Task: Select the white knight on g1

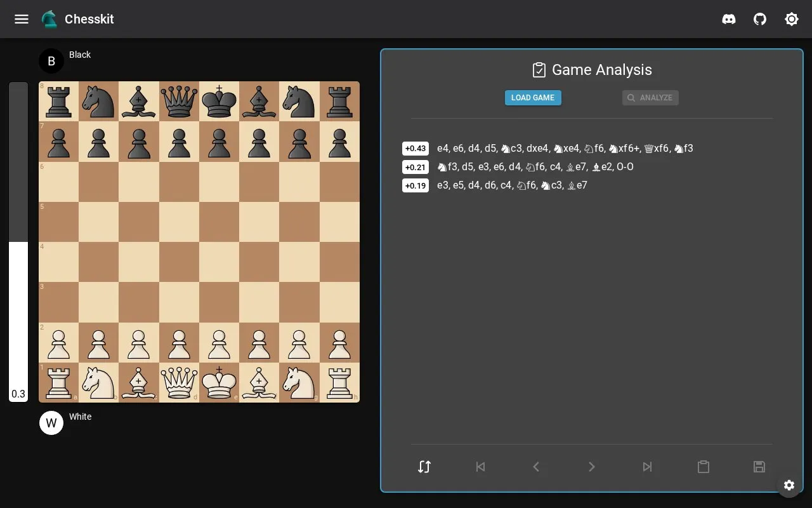Action: [x=299, y=382]
